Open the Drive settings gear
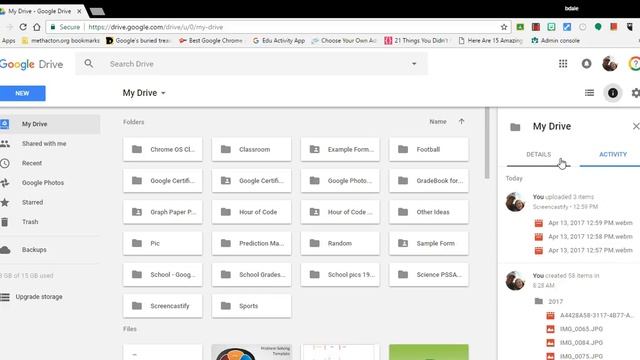The width and height of the screenshot is (640, 360). tap(636, 93)
